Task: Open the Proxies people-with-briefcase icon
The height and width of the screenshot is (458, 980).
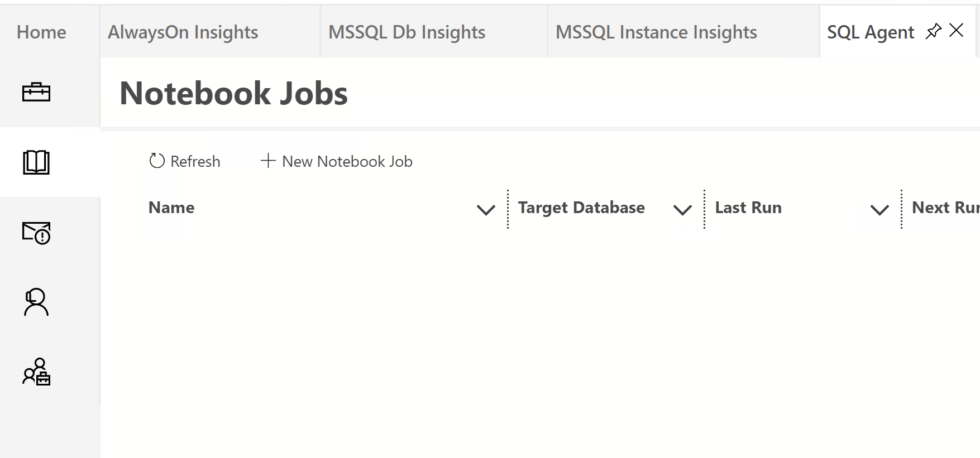Action: pyautogui.click(x=36, y=372)
